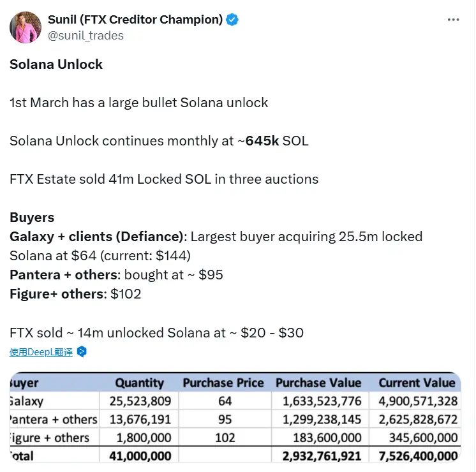
Task: Open the Sunil (FTX Creditor Champion) profile name
Action: click(x=135, y=19)
